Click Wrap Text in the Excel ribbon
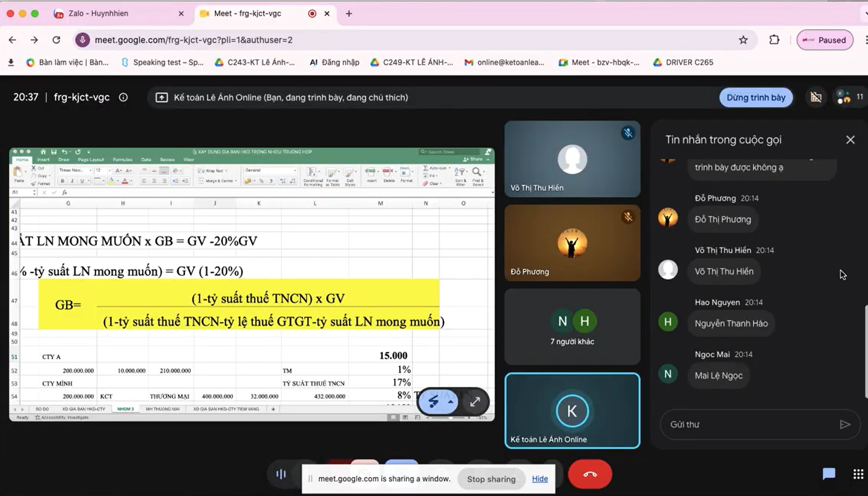 (211, 170)
